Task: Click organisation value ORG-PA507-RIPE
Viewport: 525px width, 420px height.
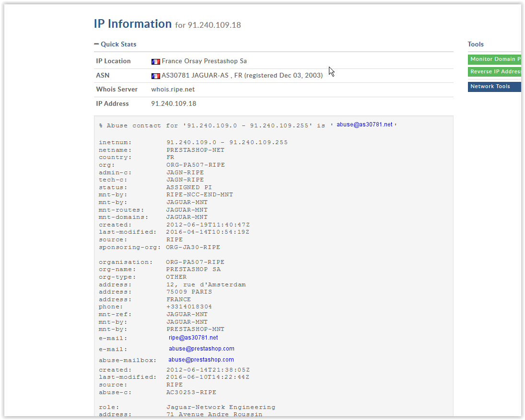Action: 195,262
